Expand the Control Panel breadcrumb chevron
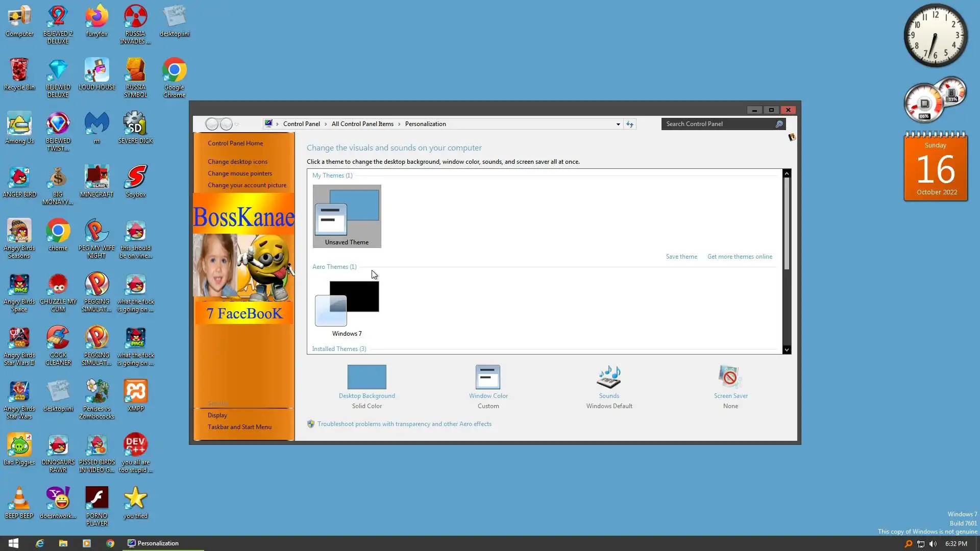The width and height of the screenshot is (980, 551). pos(326,124)
